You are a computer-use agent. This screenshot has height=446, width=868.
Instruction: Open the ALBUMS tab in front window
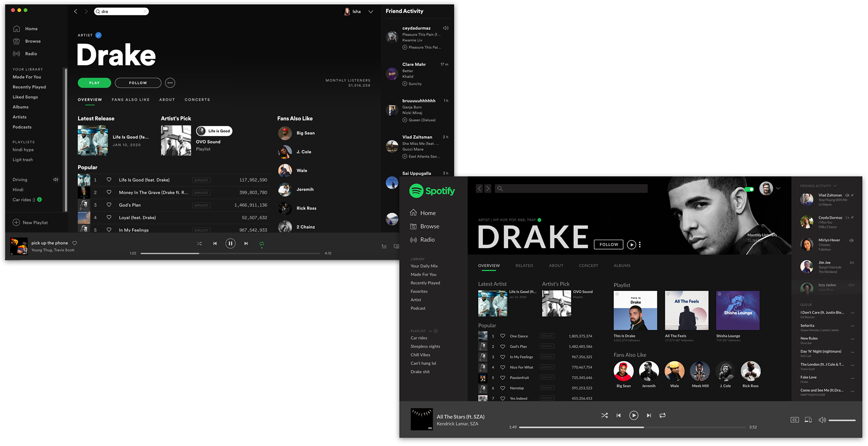[x=622, y=266]
